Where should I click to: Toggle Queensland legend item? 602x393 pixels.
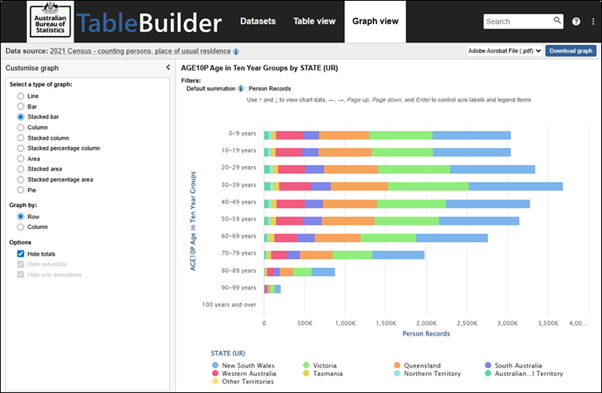coord(417,365)
